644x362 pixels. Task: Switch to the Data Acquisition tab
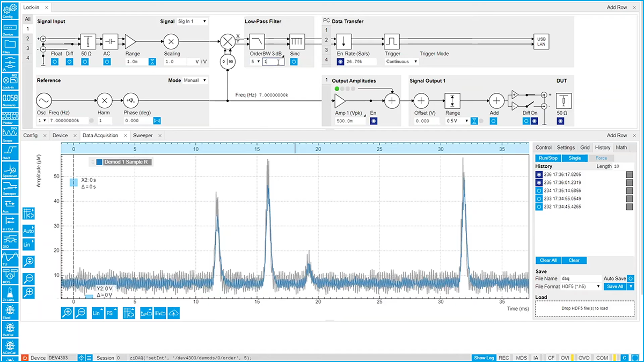[x=100, y=136]
